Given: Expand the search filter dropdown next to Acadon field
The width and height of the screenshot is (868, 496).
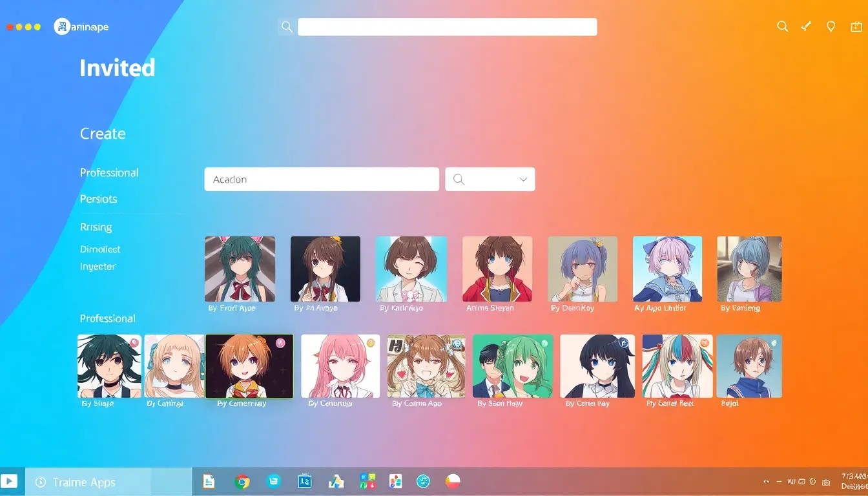Looking at the screenshot, I should pos(490,180).
